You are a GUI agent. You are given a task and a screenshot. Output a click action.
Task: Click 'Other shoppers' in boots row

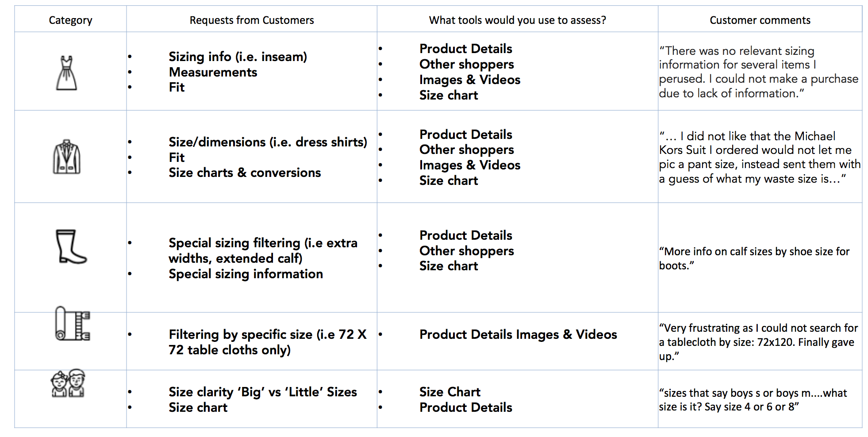[x=467, y=251]
